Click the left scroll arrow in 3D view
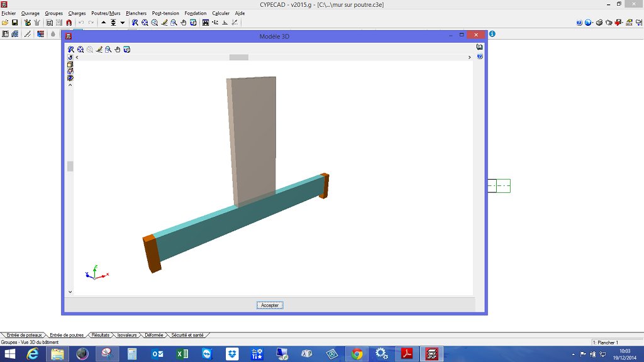The image size is (644, 362). coord(77,57)
